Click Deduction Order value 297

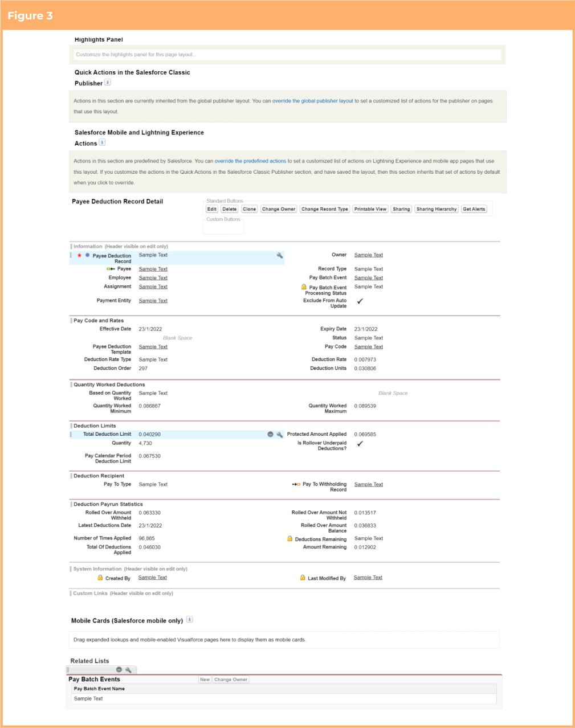coord(143,369)
